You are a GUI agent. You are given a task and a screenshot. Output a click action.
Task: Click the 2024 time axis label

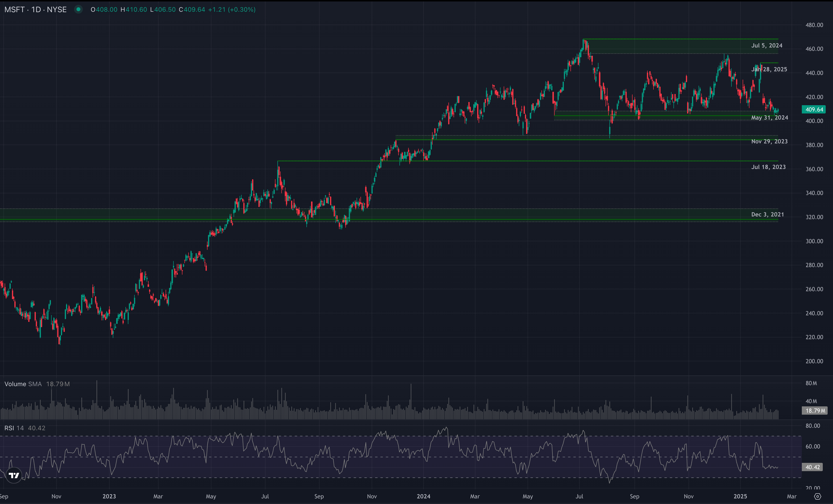click(x=424, y=496)
